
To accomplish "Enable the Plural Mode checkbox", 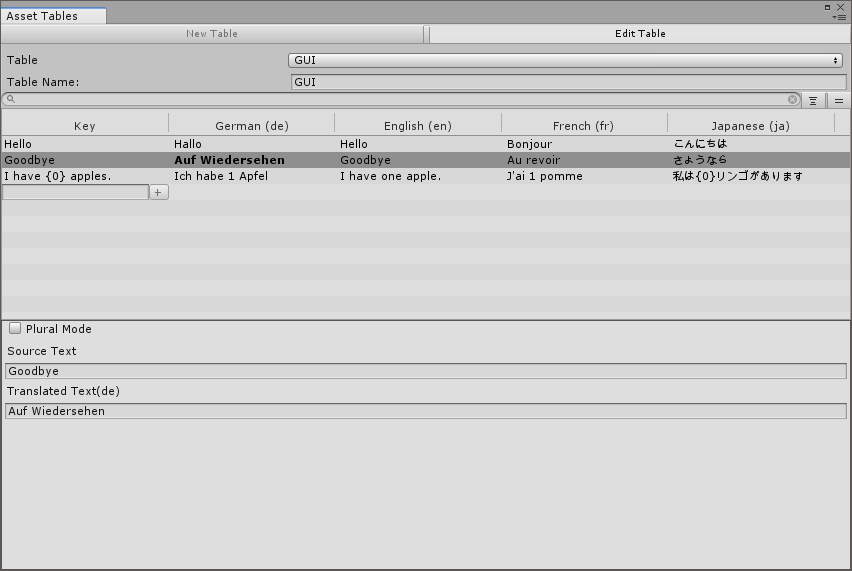I will pyautogui.click(x=16, y=328).
